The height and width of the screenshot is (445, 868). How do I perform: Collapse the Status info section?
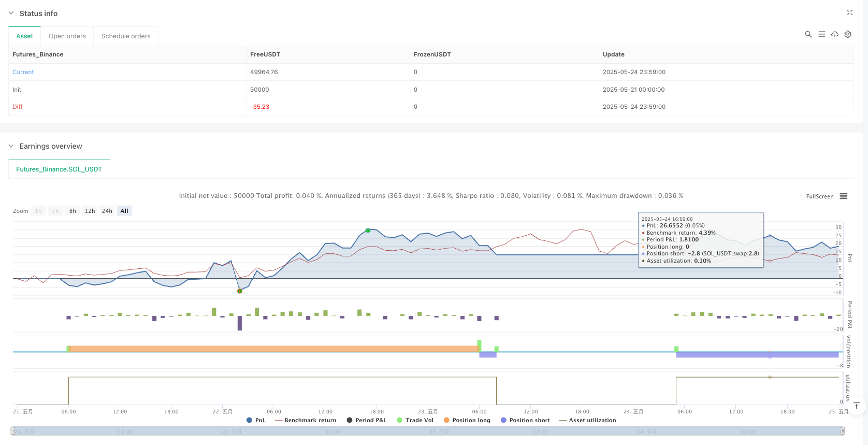coord(11,13)
